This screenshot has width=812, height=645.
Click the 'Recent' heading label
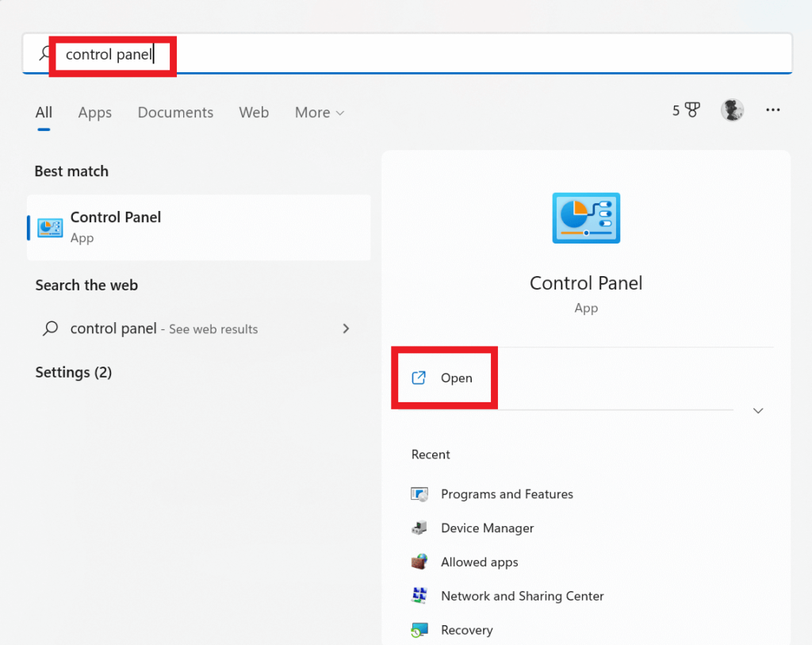(x=431, y=455)
